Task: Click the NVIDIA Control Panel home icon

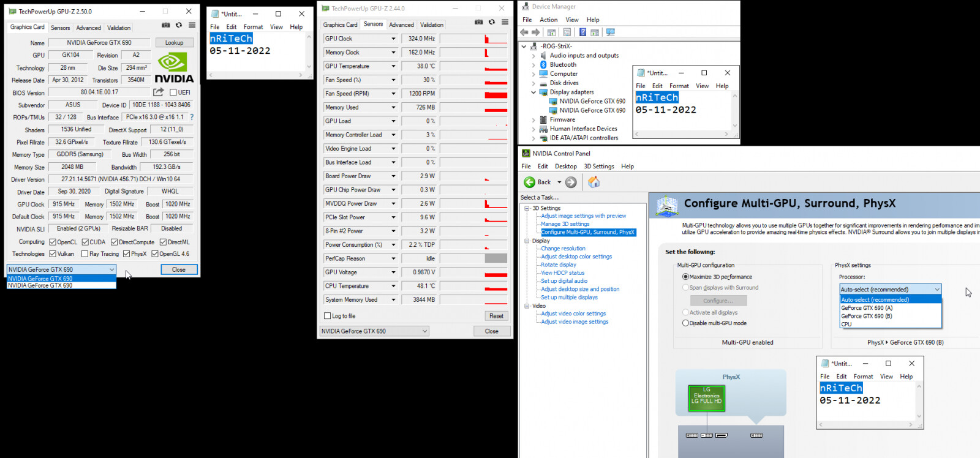Action: tap(594, 182)
